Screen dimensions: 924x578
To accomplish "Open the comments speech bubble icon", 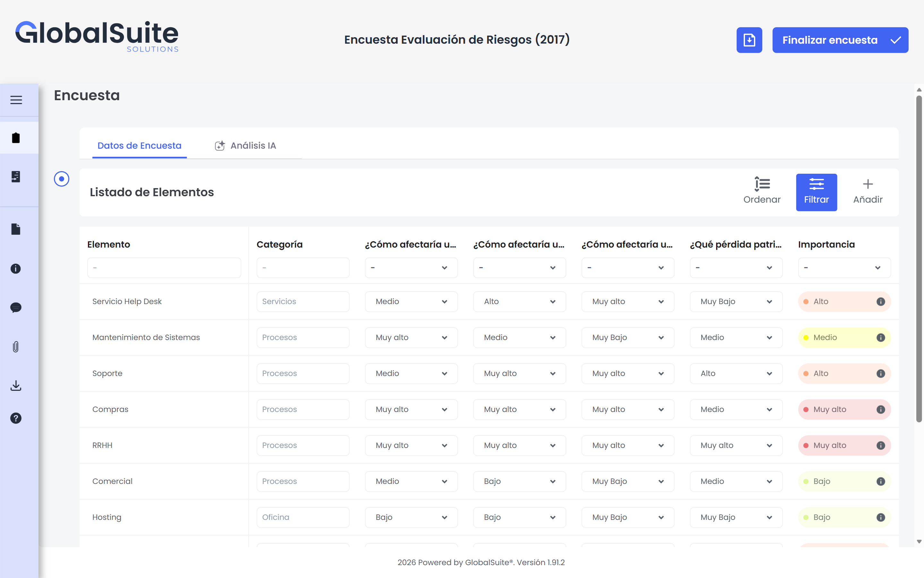I will point(16,307).
